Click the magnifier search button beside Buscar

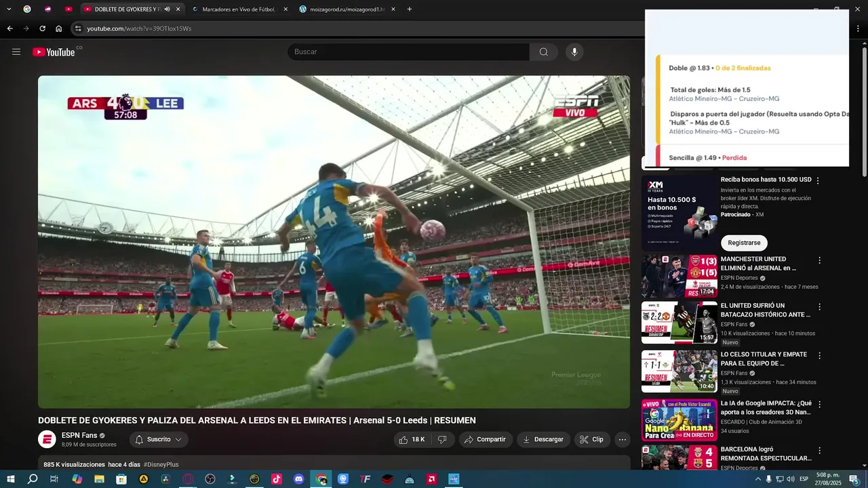coord(544,52)
